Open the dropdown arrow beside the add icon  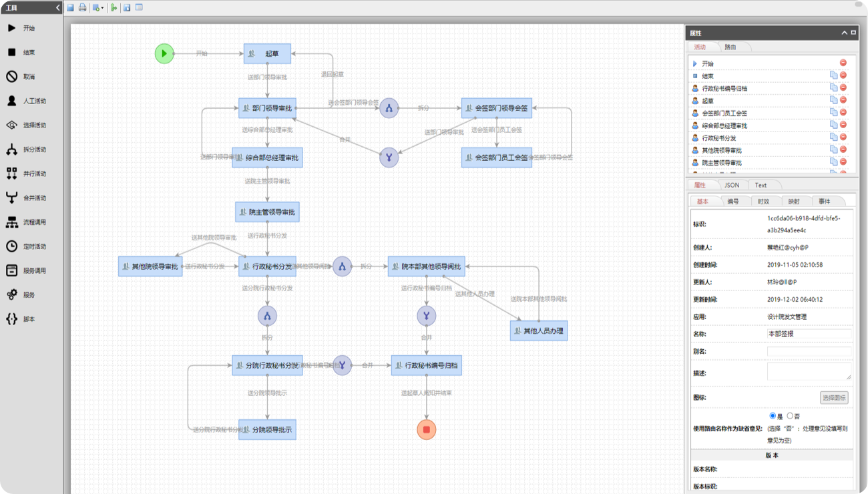coord(102,8)
